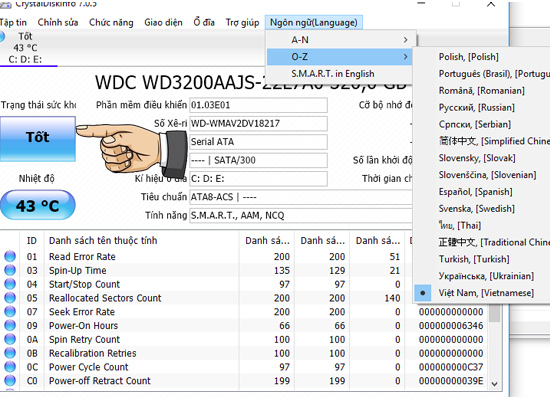Click raw value 000000000C37
The width and height of the screenshot is (550, 400).
click(x=451, y=367)
